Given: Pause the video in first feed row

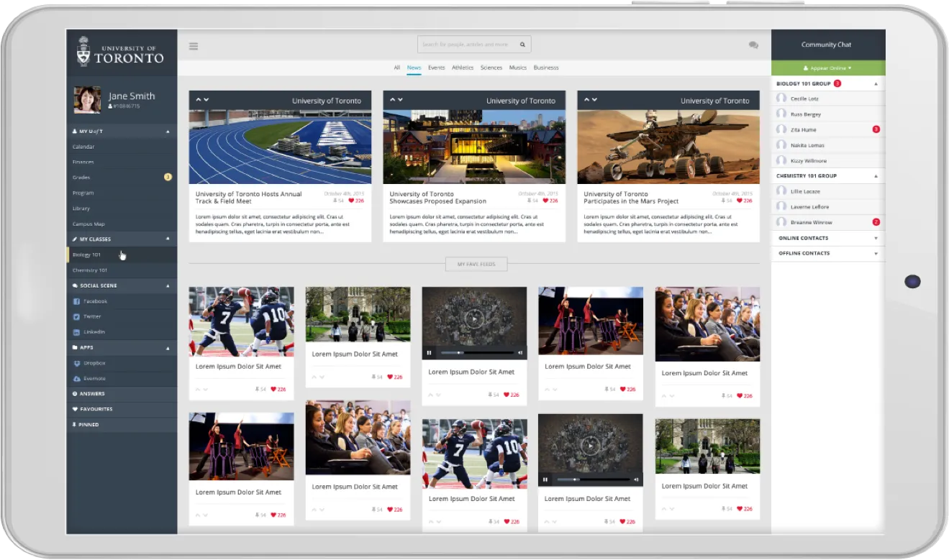Looking at the screenshot, I should point(430,353).
